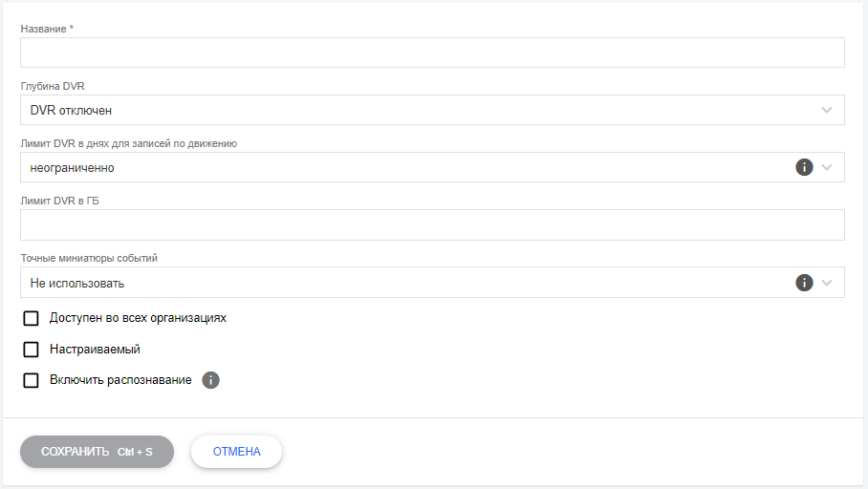Image resolution: width=868 pixels, height=489 pixels.
Task: Click the 'Включить распознавание' label text
Action: (x=120, y=380)
